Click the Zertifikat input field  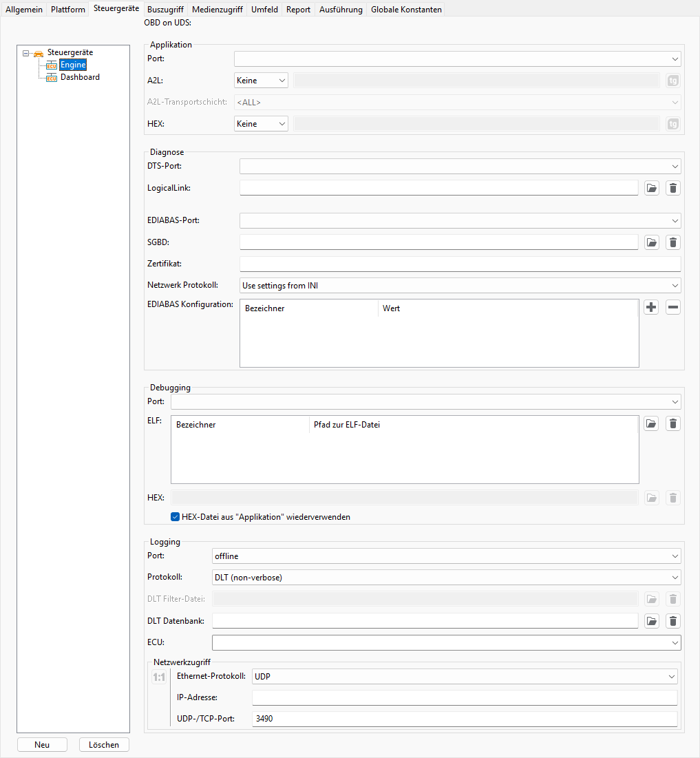click(x=460, y=264)
